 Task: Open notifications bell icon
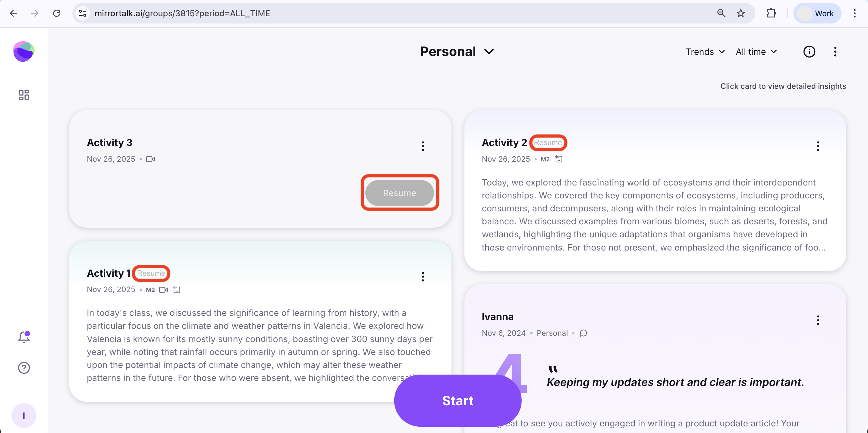click(24, 337)
